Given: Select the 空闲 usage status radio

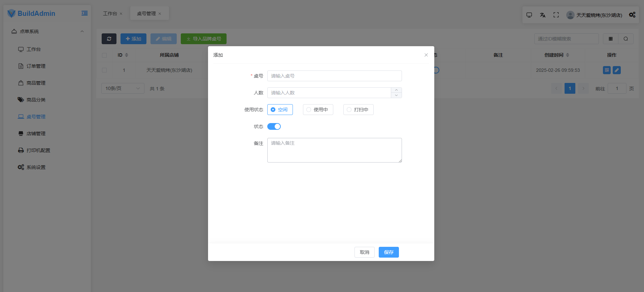Looking at the screenshot, I should point(280,110).
